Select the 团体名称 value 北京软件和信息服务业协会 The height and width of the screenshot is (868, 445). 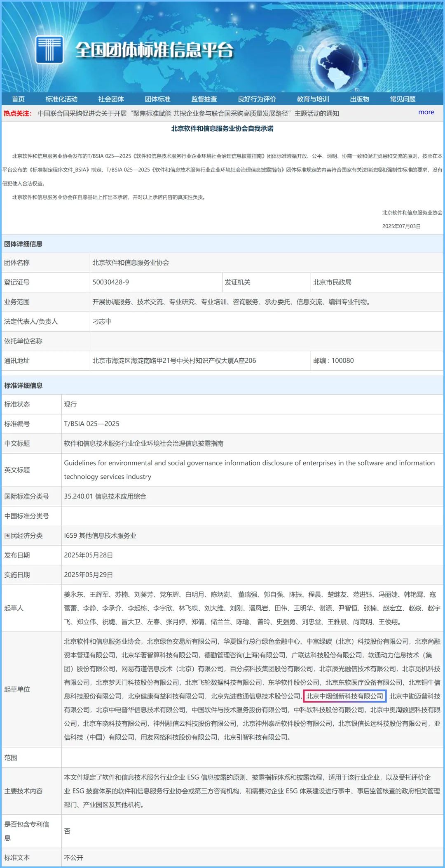tap(131, 263)
